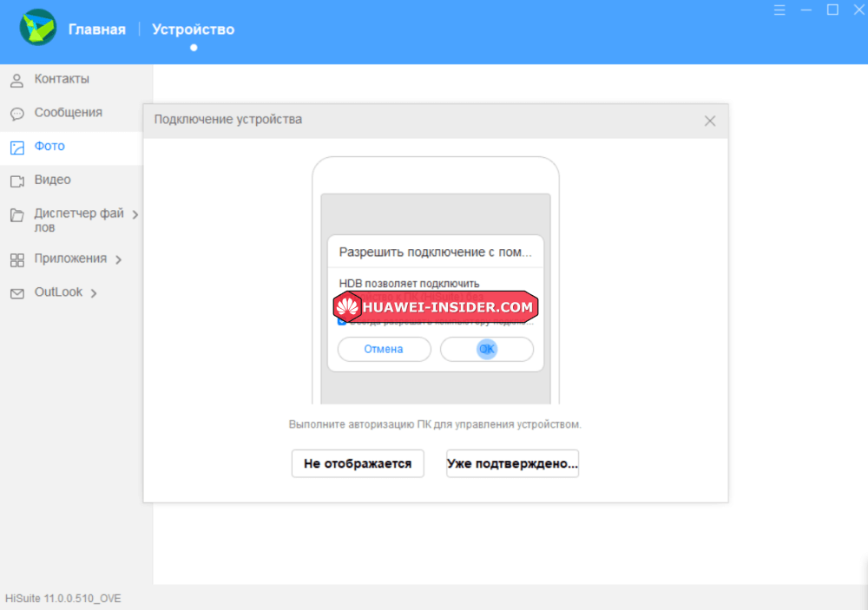
Task: Click the Диспетчер файлов folder icon
Action: click(16, 214)
